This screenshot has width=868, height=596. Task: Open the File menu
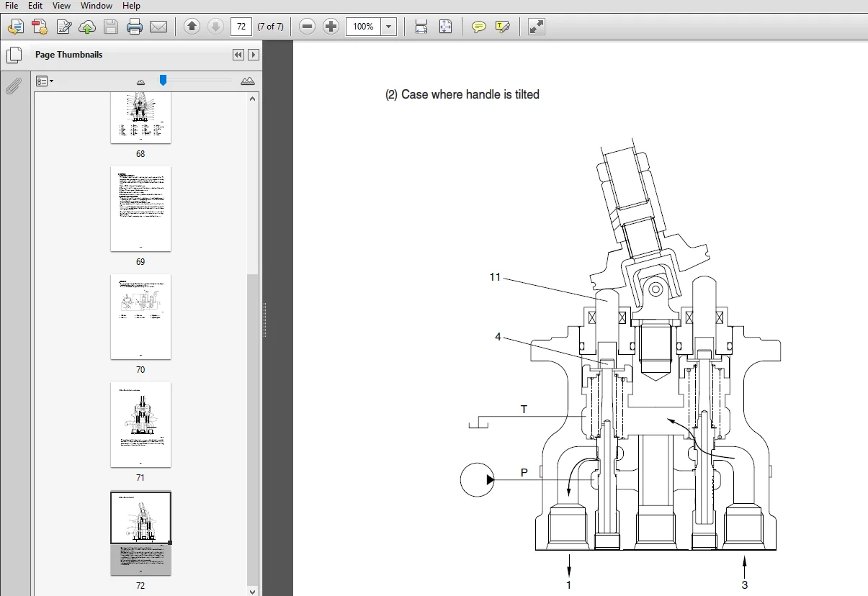[x=12, y=5]
